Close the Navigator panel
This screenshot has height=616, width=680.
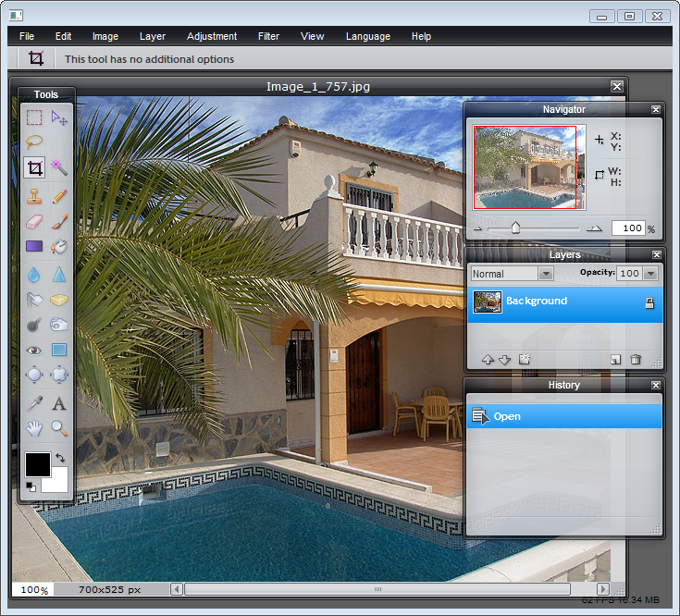pyautogui.click(x=656, y=110)
